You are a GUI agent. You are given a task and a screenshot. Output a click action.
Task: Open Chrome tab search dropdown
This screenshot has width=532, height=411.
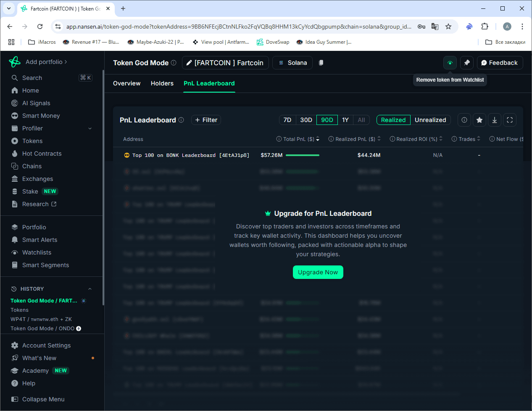coord(9,8)
